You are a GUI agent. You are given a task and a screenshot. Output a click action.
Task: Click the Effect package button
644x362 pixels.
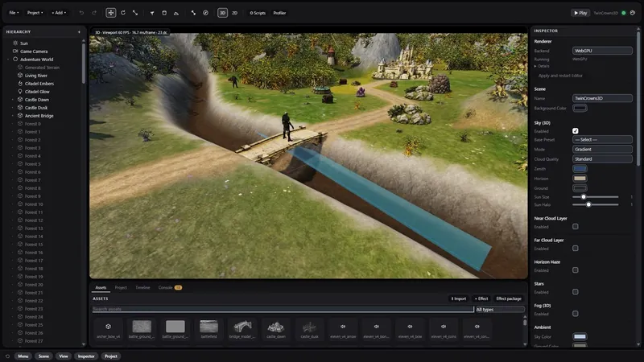(x=509, y=298)
